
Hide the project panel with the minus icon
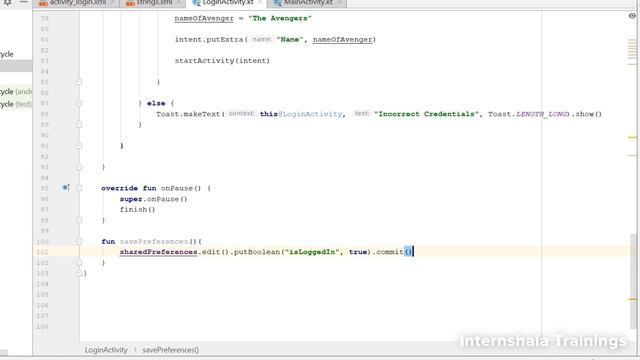pos(24,2)
